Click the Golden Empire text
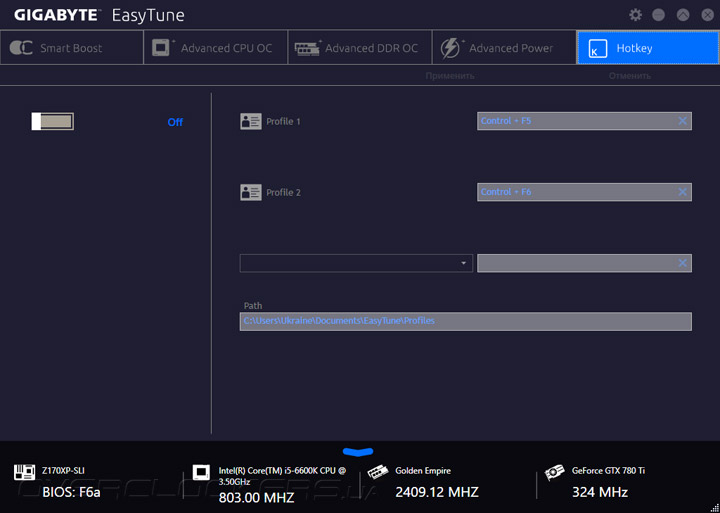The image size is (720, 513). click(423, 471)
